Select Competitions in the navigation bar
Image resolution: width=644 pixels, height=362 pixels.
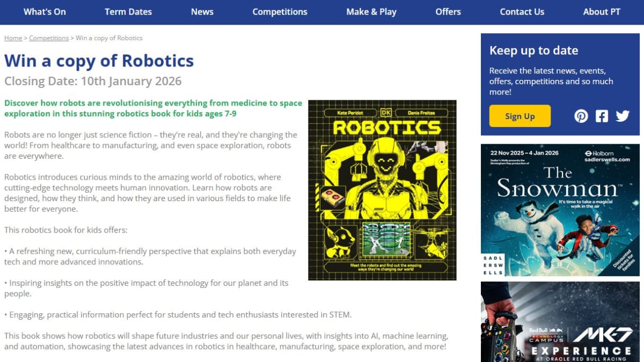pos(280,12)
